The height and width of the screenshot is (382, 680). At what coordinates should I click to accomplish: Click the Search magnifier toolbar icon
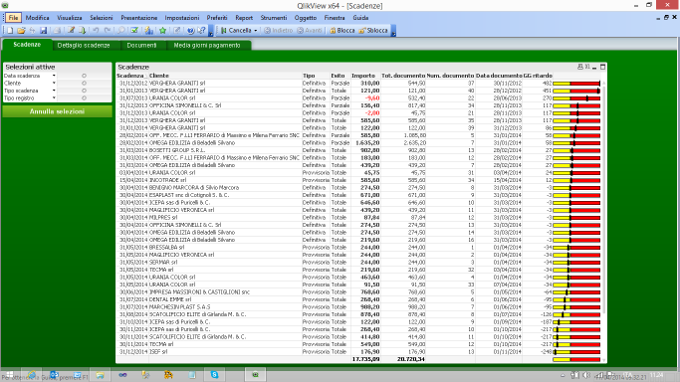tap(121, 30)
